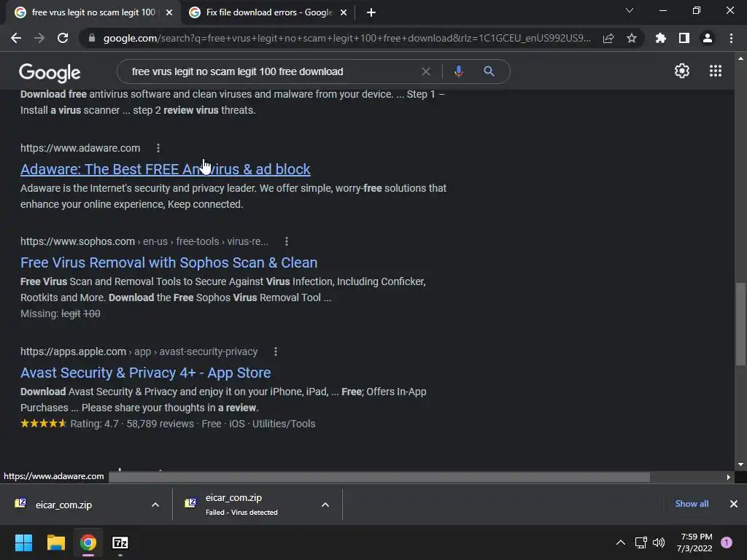Open options for the Adaware result
This screenshot has height=560, width=747.
[x=158, y=148]
